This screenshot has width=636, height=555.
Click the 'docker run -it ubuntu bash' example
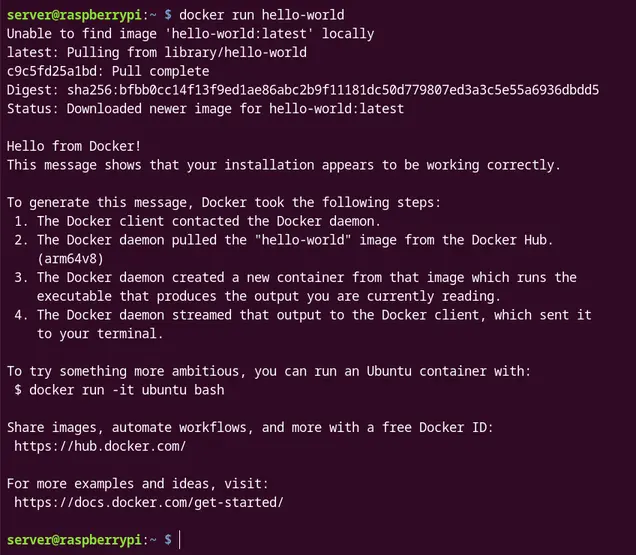pos(122,390)
